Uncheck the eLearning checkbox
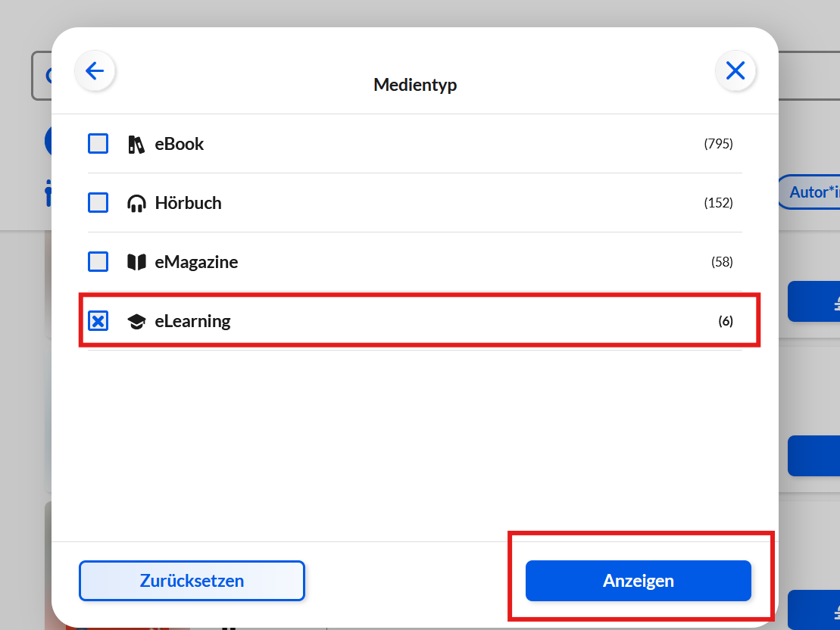Image resolution: width=840 pixels, height=630 pixels. coord(98,321)
